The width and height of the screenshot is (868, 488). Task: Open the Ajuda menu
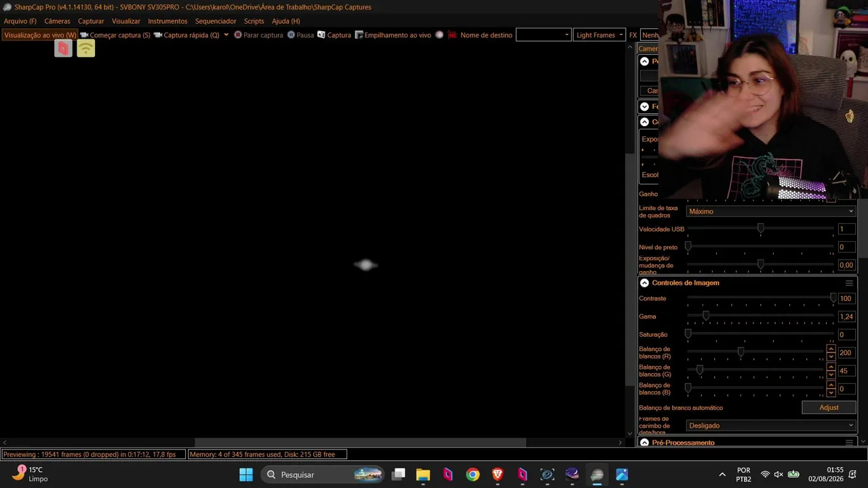pos(285,21)
